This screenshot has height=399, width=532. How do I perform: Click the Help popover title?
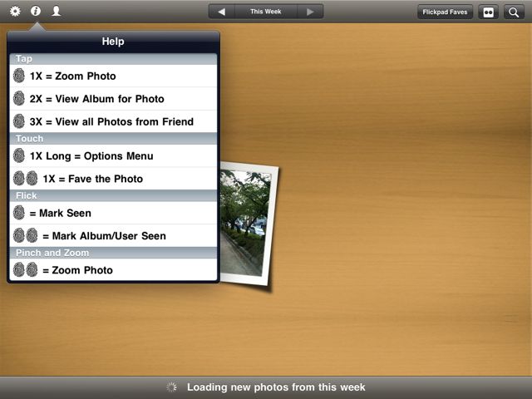coord(113,42)
